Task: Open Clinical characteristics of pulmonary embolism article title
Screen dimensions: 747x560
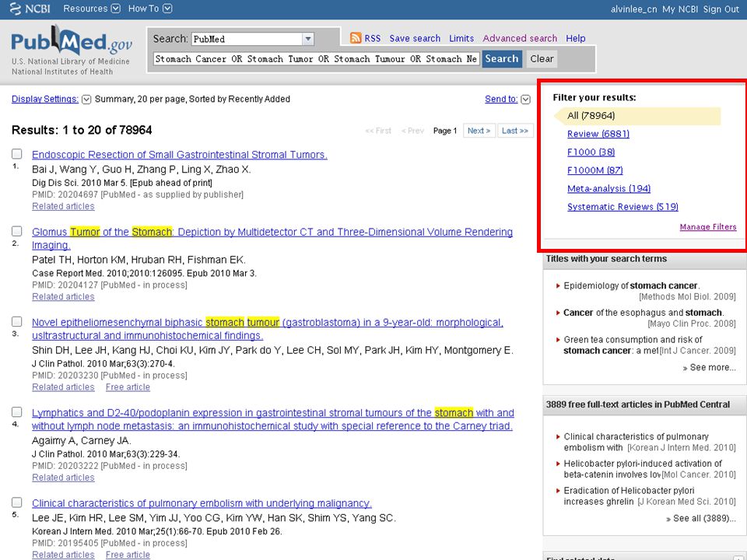Action: (x=202, y=503)
